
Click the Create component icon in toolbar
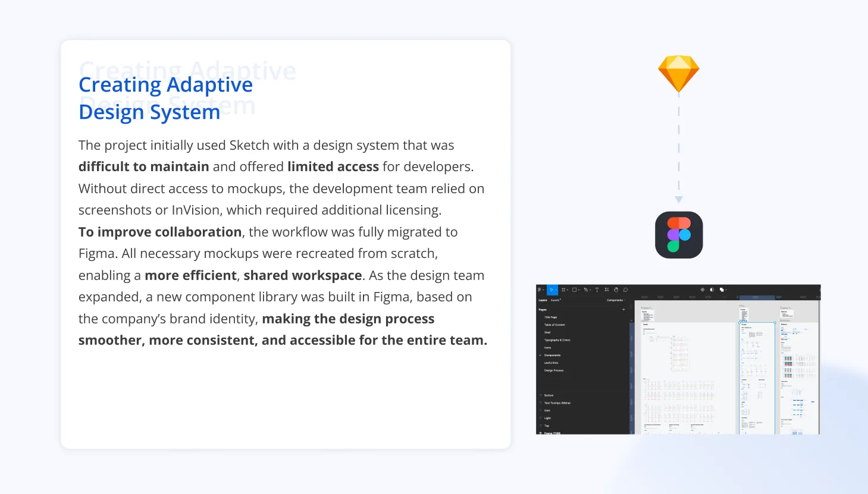click(703, 290)
